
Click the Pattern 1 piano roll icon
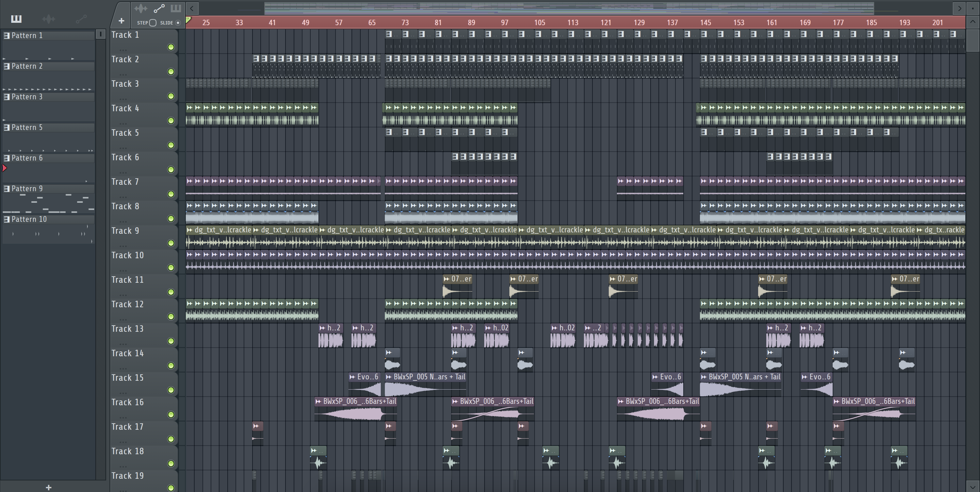(x=6, y=35)
